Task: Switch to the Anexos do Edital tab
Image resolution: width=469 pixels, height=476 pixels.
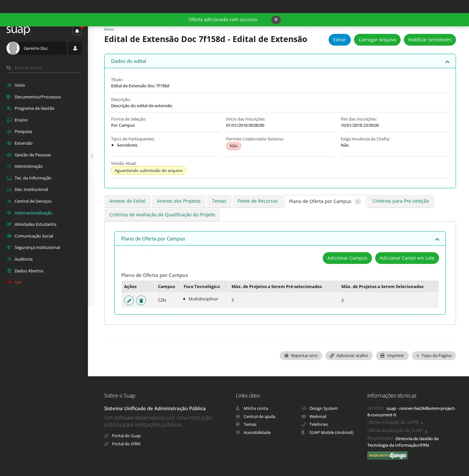Action: click(x=127, y=201)
